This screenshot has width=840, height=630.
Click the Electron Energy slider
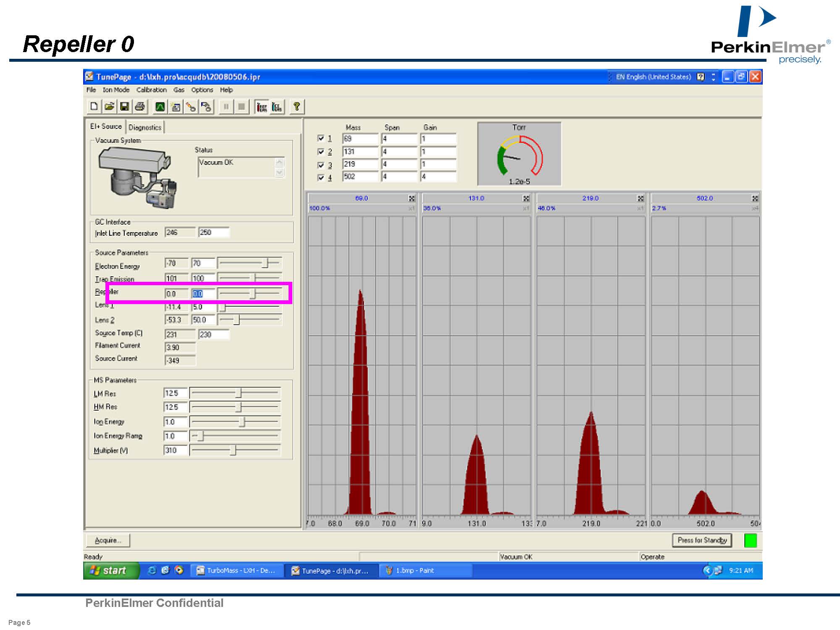point(249,263)
